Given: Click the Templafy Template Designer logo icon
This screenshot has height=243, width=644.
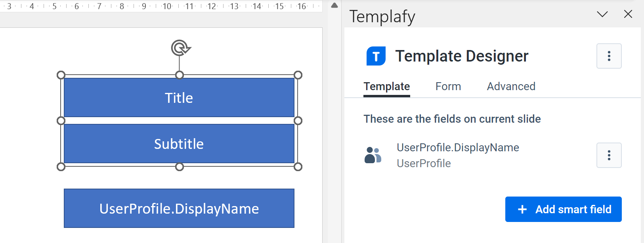Looking at the screenshot, I should coord(375,56).
